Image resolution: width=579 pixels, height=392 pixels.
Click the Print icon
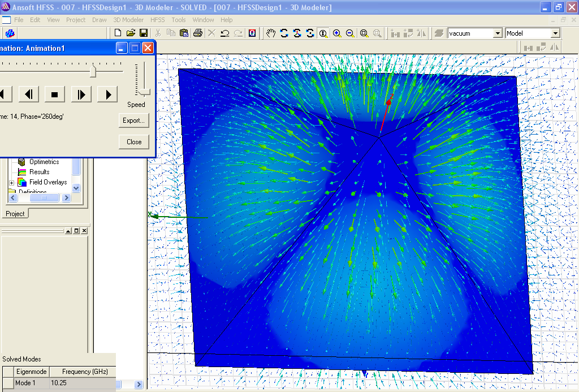[197, 33]
